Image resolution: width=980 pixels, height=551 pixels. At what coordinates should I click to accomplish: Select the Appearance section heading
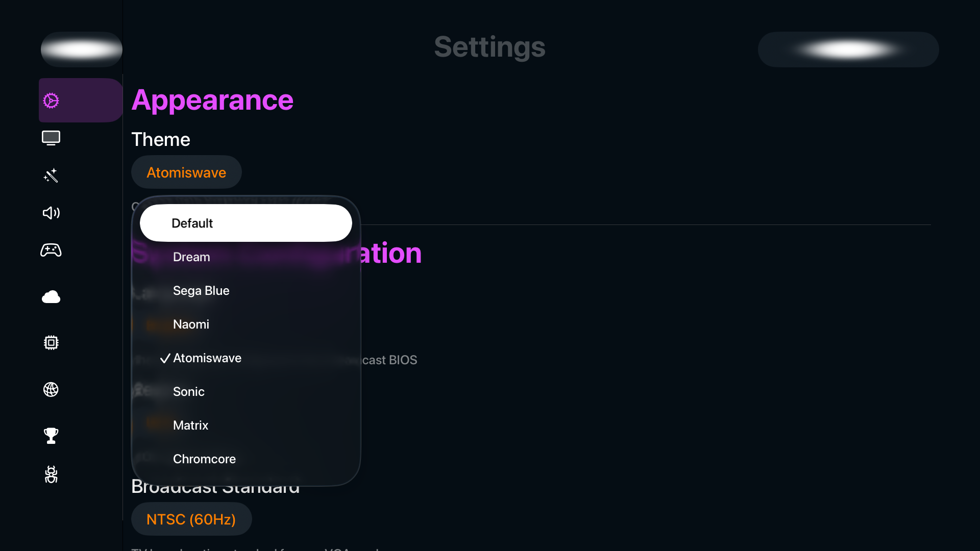click(212, 101)
